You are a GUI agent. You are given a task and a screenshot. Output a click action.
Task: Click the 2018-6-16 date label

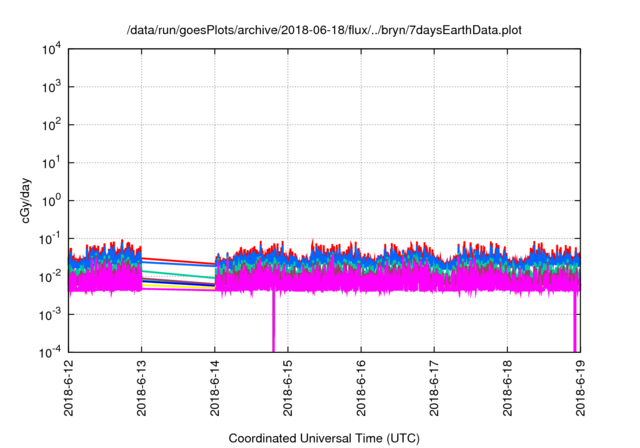(361, 388)
